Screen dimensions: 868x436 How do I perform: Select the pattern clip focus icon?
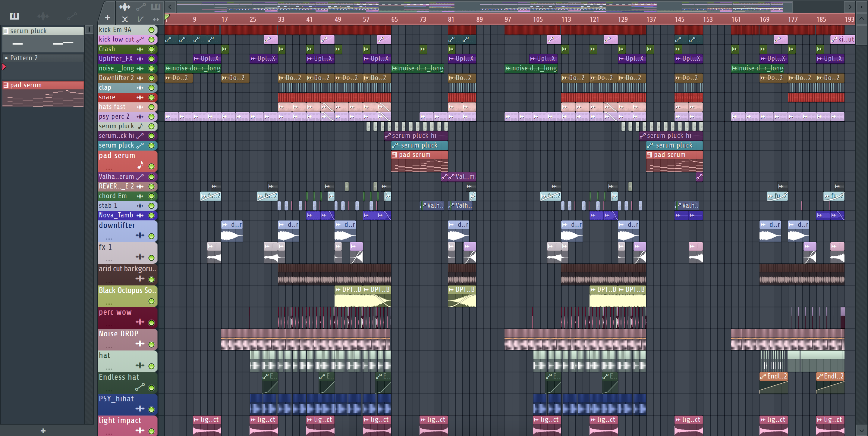point(156,6)
